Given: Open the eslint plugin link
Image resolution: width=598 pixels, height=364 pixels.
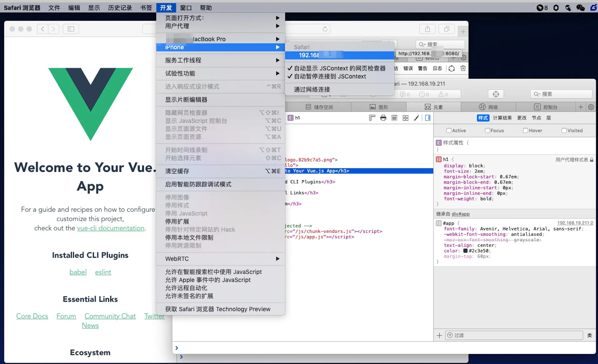Looking at the screenshot, I should point(103,272).
